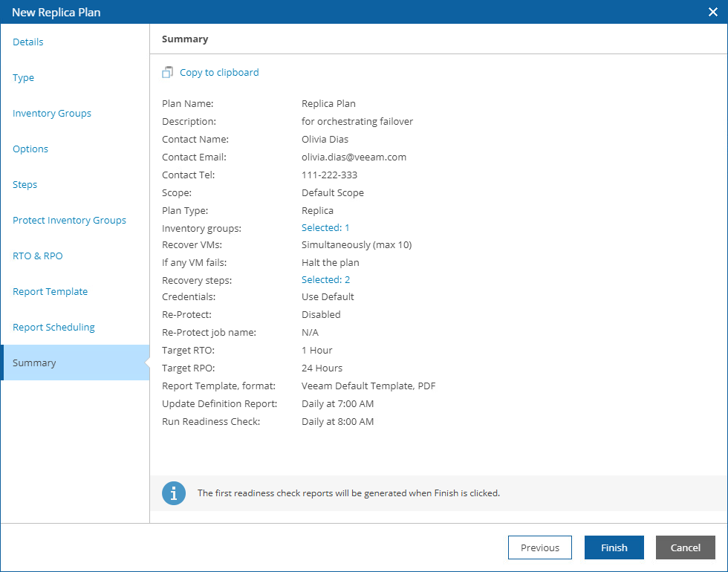Open the Details wizard step
The width and height of the screenshot is (728, 572).
28,42
